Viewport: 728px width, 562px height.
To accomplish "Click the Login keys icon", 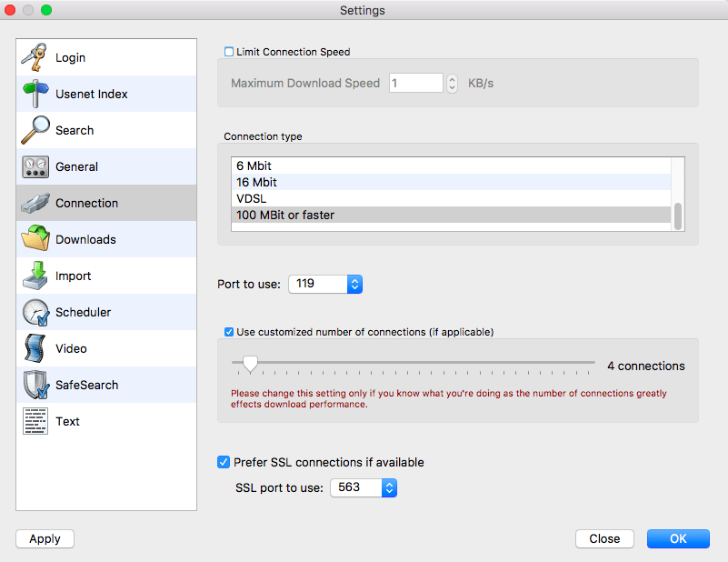I will tap(35, 57).
